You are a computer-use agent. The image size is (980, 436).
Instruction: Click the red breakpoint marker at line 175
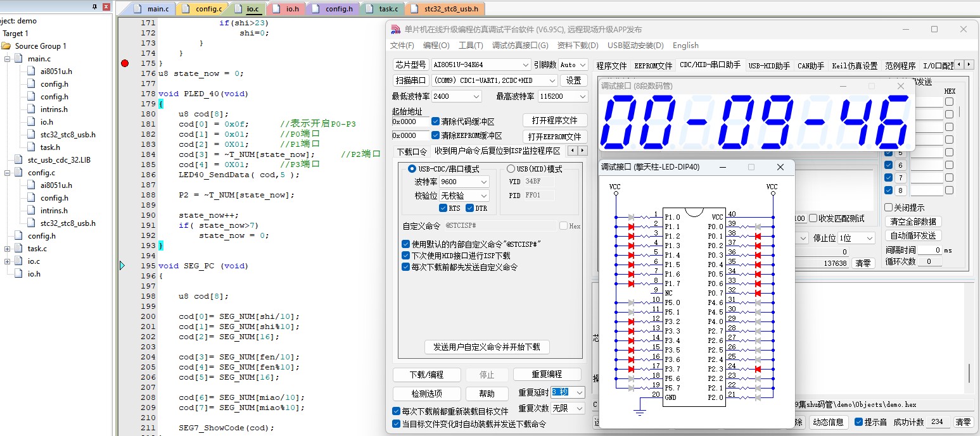click(125, 63)
